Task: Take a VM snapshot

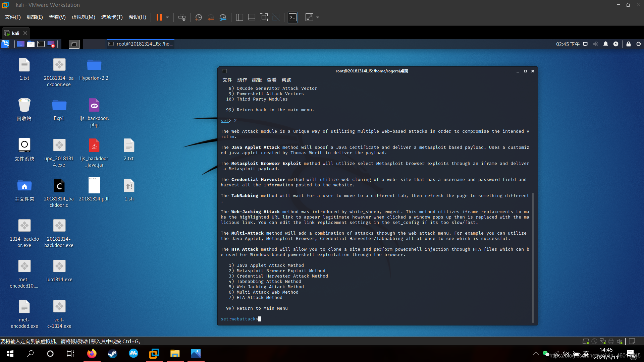Action: 198,17
